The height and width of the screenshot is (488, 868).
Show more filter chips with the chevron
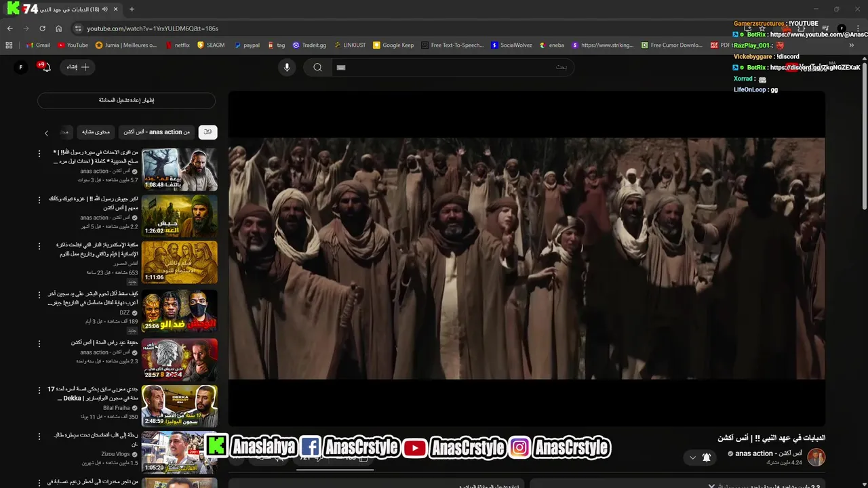pos(46,133)
